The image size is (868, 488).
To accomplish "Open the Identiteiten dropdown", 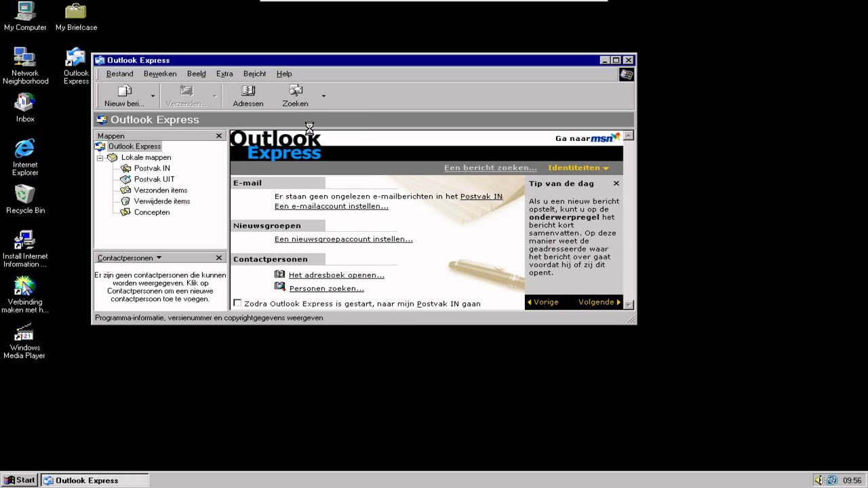I will (x=578, y=167).
